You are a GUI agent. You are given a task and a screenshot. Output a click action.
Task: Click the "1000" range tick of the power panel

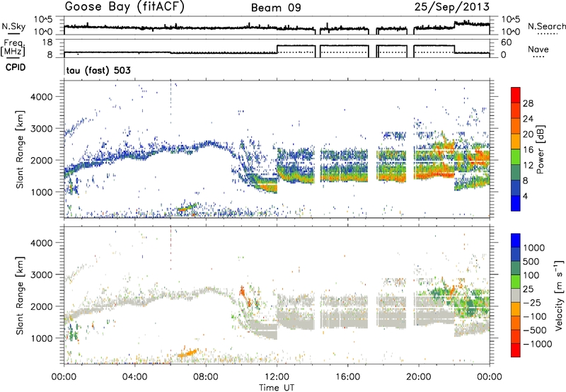point(41,192)
